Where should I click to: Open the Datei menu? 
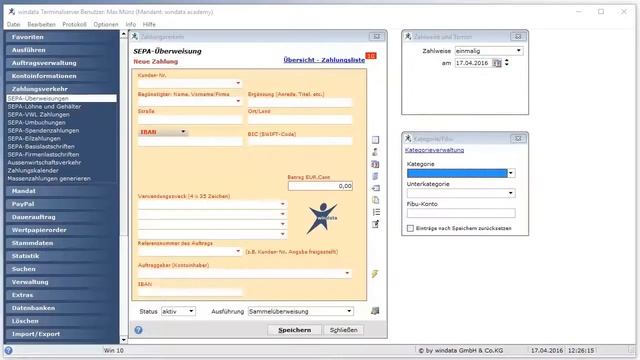pyautogui.click(x=13, y=24)
